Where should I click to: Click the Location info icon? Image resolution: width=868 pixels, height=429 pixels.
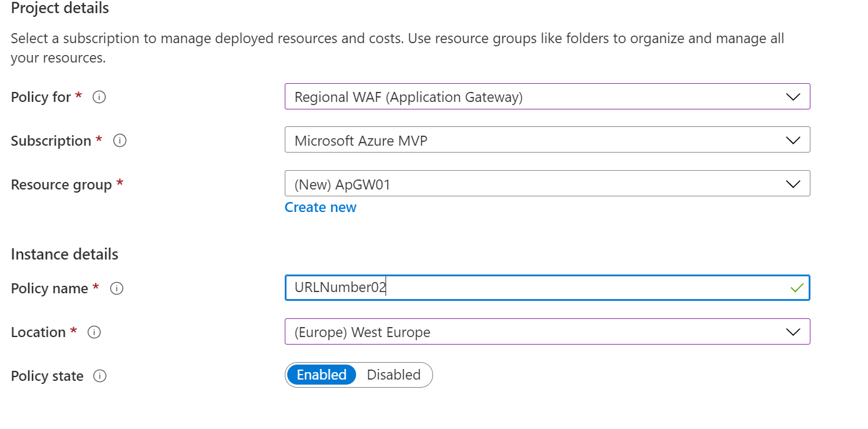(x=94, y=333)
